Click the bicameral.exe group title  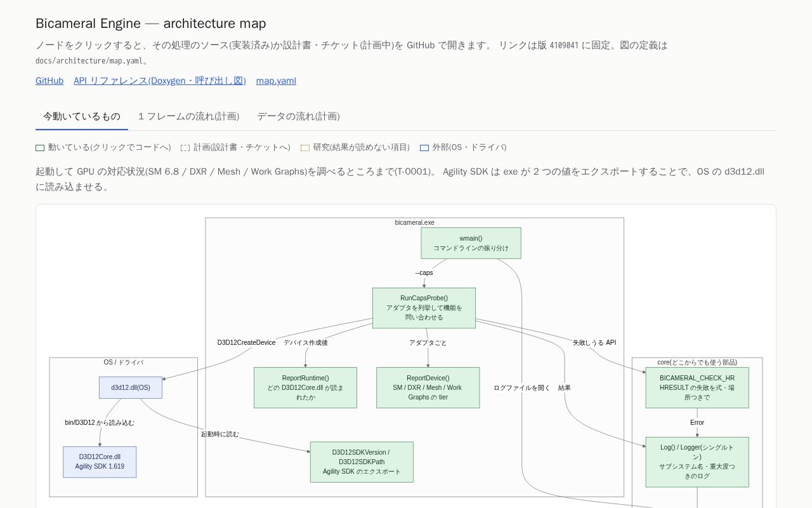415,223
